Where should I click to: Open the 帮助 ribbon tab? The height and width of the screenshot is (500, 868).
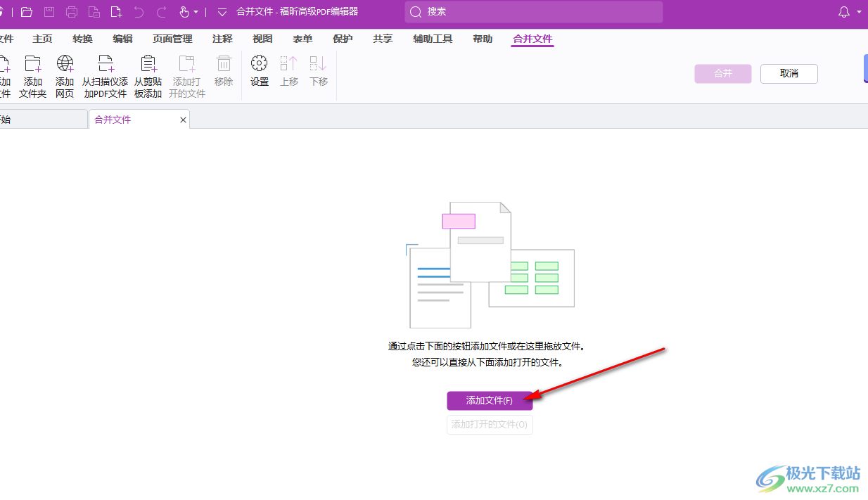[x=483, y=39]
